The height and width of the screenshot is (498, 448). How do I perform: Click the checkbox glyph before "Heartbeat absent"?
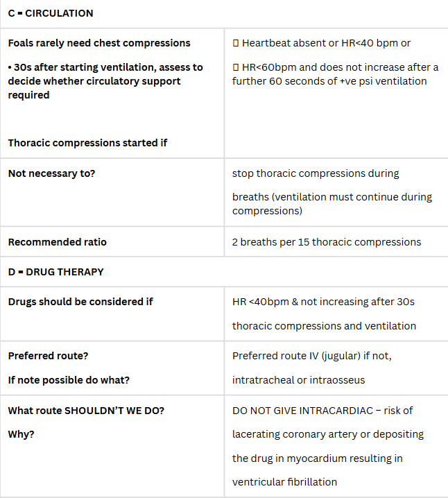click(236, 43)
